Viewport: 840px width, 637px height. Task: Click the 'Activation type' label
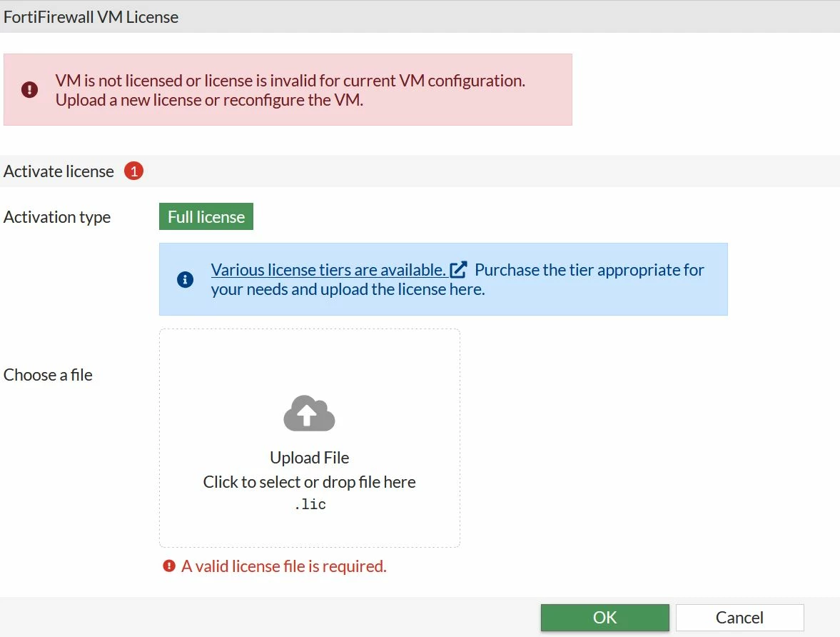57,217
